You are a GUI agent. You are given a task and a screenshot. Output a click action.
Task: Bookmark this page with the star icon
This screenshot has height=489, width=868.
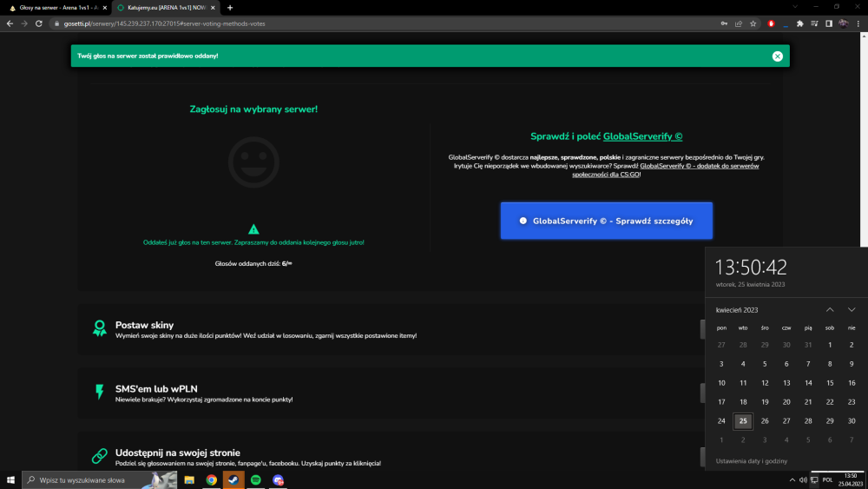click(753, 23)
